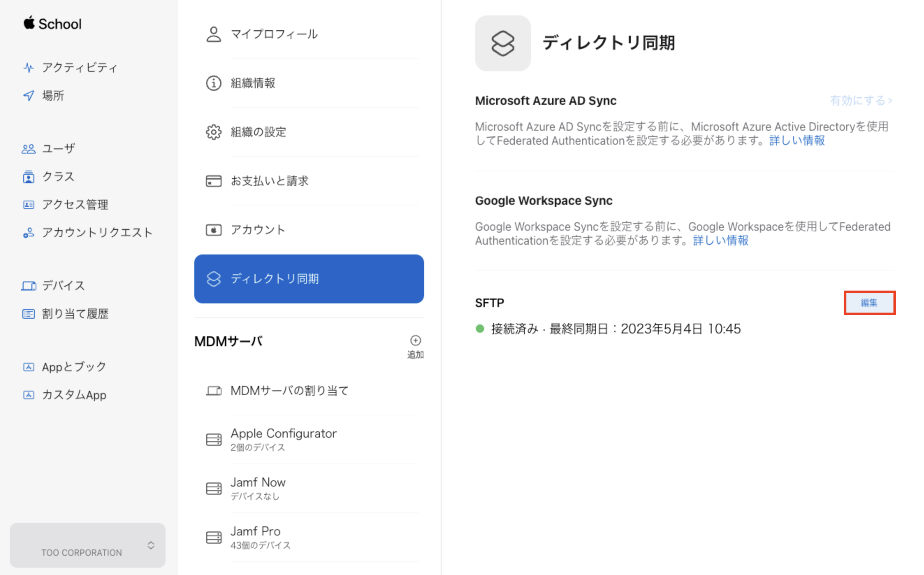The height and width of the screenshot is (575, 924).
Task: Expand the TOO CORPORATION organization switcher
Action: pyautogui.click(x=151, y=545)
